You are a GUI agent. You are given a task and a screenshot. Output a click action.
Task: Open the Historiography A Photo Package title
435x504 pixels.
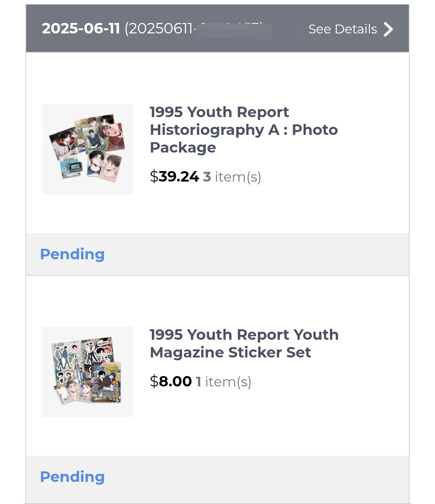(243, 130)
